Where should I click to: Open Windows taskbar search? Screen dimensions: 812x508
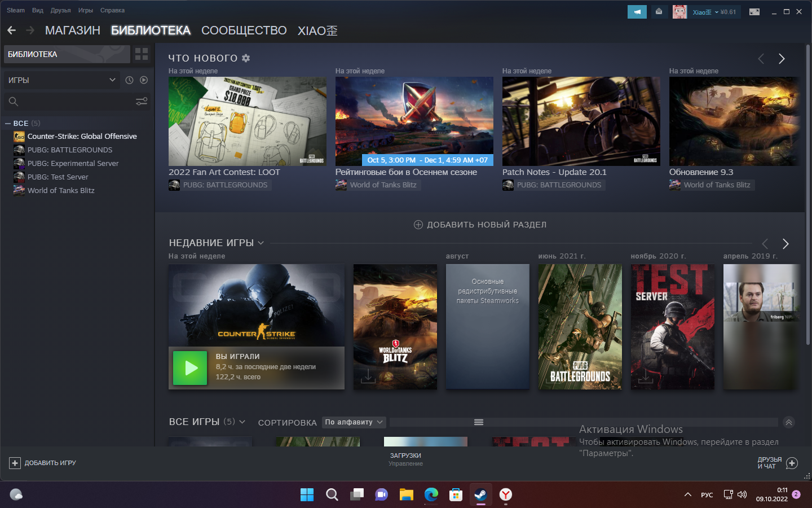pyautogui.click(x=332, y=495)
